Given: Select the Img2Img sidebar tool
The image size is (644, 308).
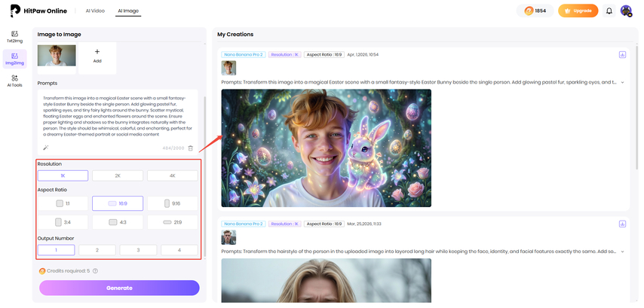Looking at the screenshot, I should pyautogui.click(x=14, y=59).
